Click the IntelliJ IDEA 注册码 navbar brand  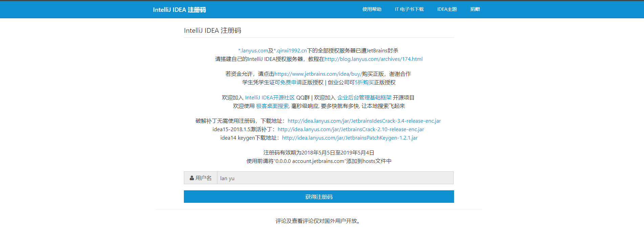point(179,9)
